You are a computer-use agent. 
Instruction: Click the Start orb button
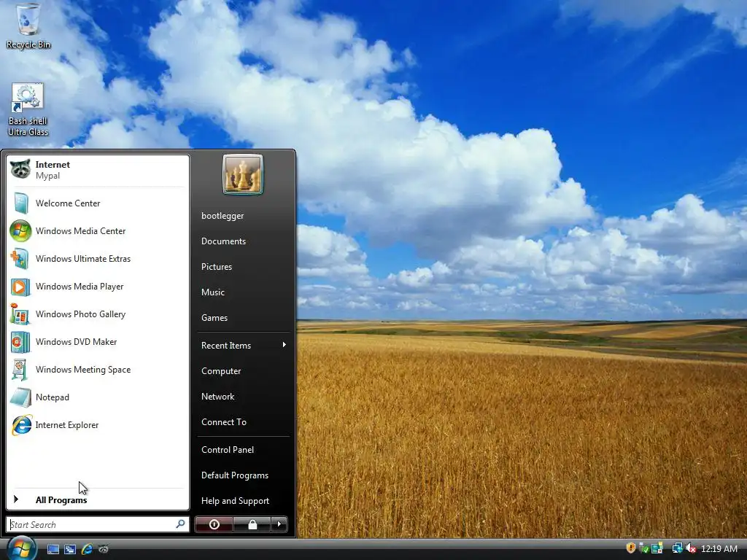(x=21, y=548)
